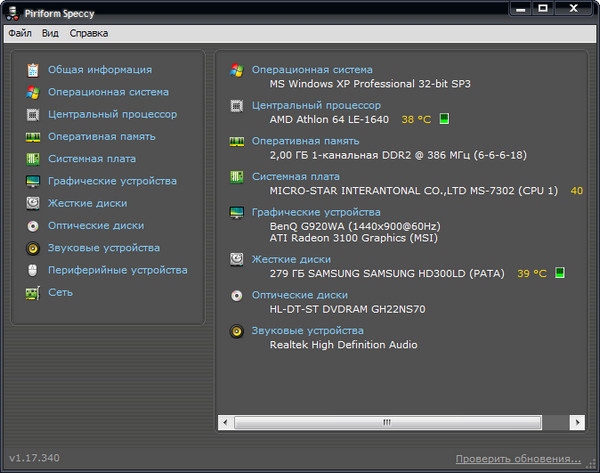The image size is (600, 473).
Task: Click the speaker icon beside Звуковые устройства
Action: coord(33,248)
